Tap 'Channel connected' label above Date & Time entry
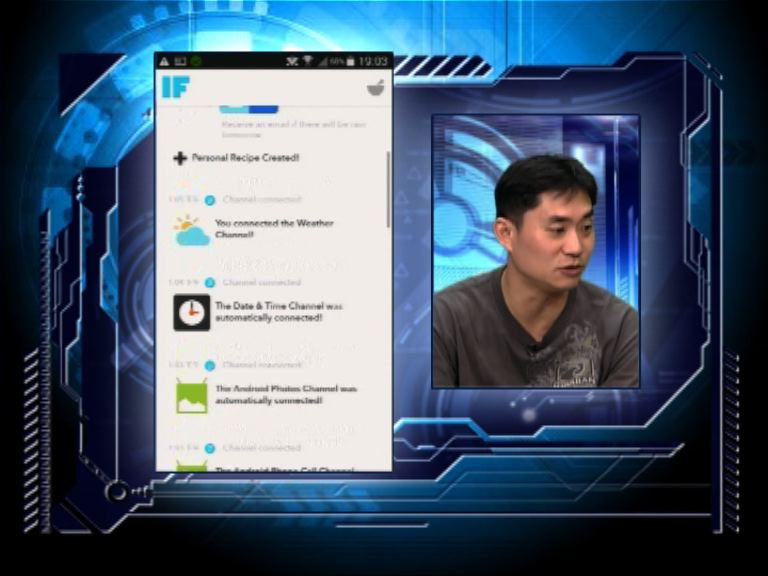 262,283
